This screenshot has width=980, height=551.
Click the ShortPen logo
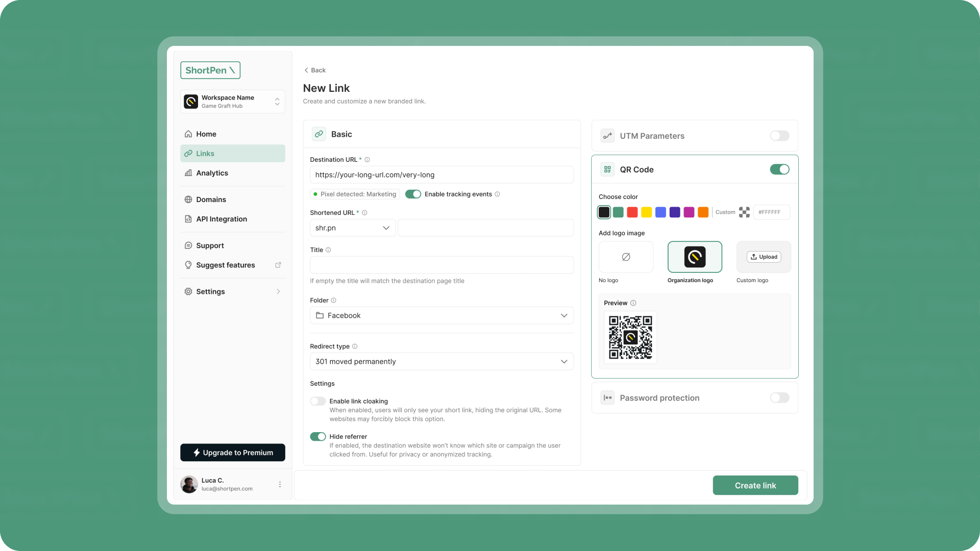[x=210, y=70]
